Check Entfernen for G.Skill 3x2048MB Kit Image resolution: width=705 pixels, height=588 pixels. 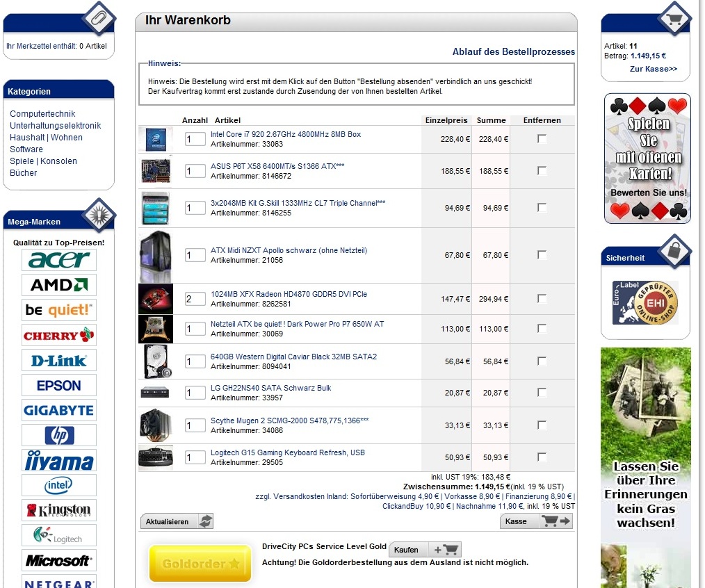point(542,208)
